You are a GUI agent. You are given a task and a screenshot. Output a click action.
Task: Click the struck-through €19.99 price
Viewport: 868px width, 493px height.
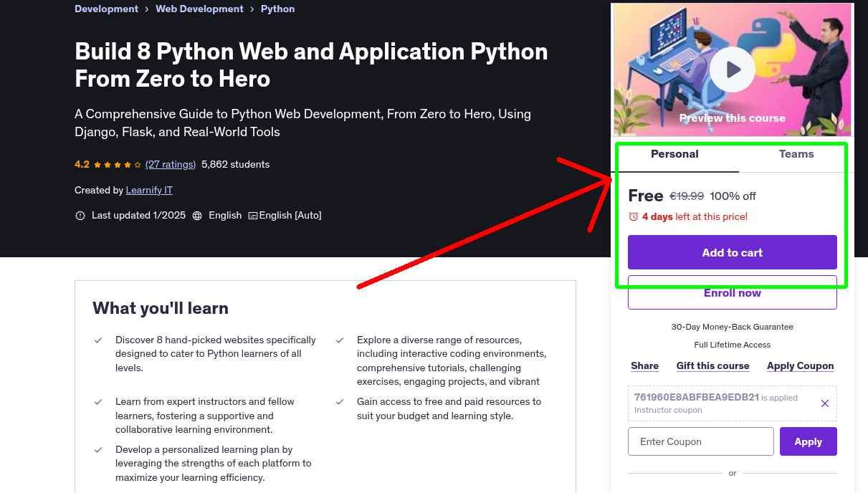click(687, 196)
